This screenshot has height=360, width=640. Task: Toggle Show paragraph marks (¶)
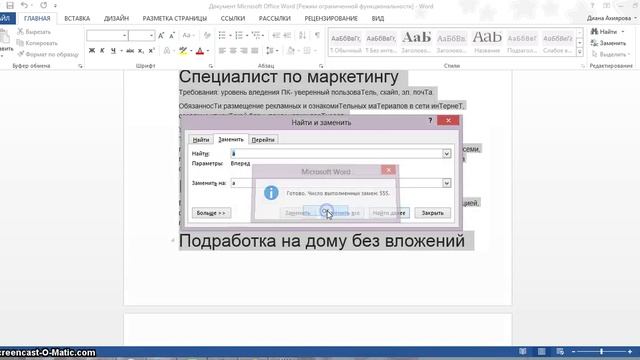click(317, 36)
